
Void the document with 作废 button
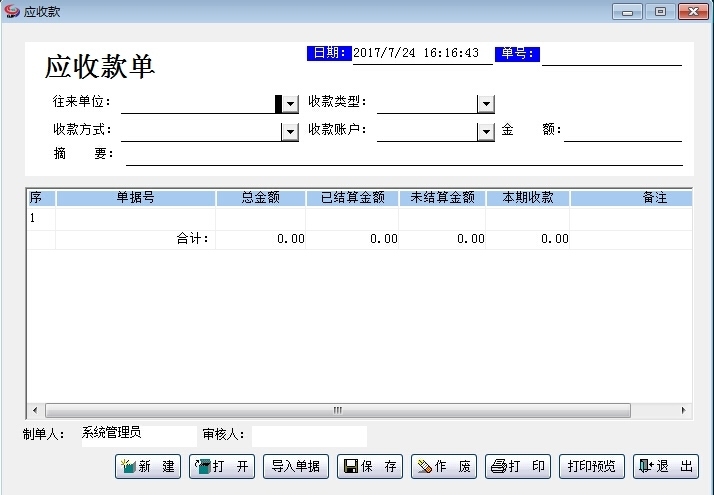[x=444, y=466]
